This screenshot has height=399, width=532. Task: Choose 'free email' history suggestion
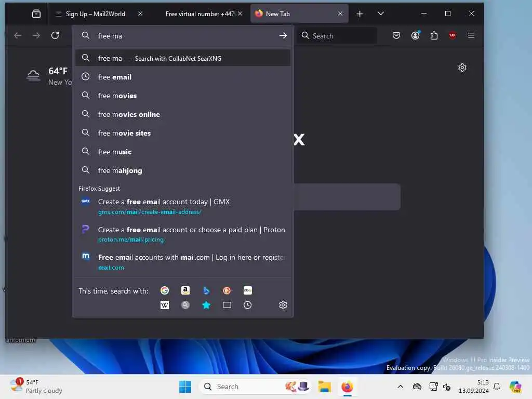pyautogui.click(x=183, y=77)
